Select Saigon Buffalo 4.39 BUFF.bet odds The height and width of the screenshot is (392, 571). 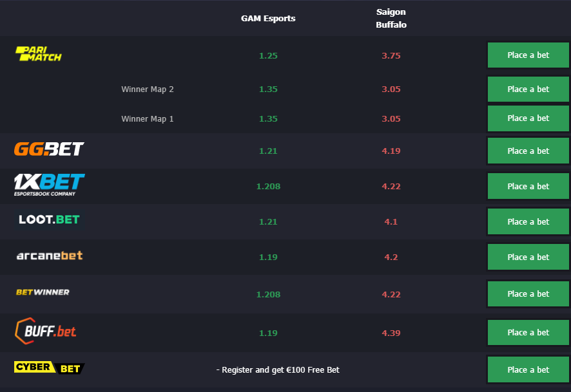(x=391, y=333)
